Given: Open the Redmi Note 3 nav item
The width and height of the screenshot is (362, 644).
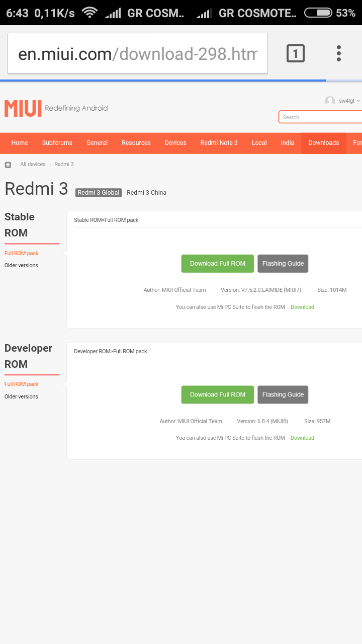Looking at the screenshot, I should [219, 143].
